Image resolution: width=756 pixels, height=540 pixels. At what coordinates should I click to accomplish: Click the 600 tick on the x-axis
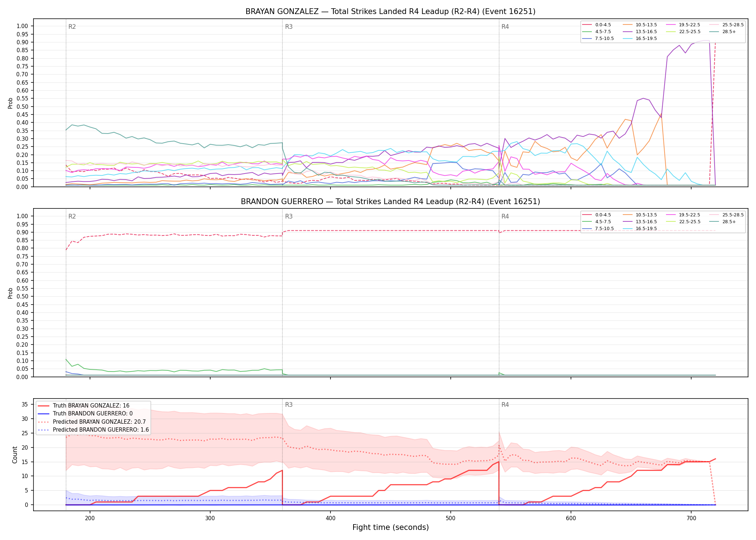coord(571,518)
